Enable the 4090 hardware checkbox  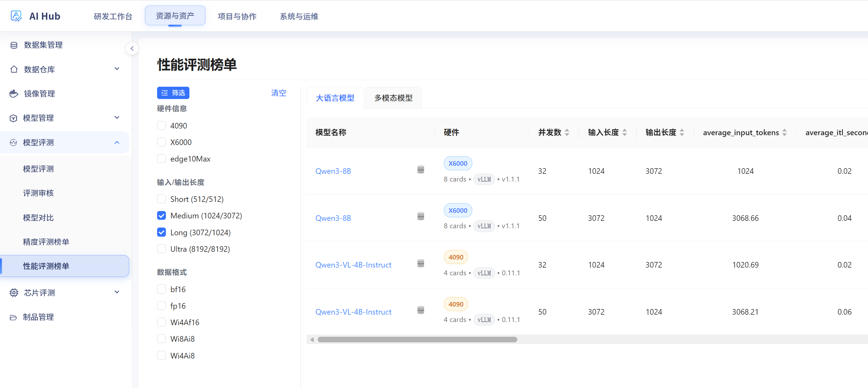(x=161, y=126)
